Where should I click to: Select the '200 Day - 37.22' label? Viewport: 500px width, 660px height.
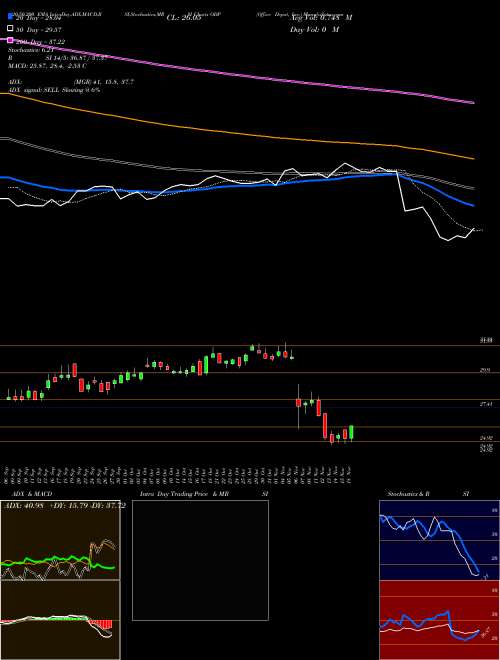[x=41, y=42]
